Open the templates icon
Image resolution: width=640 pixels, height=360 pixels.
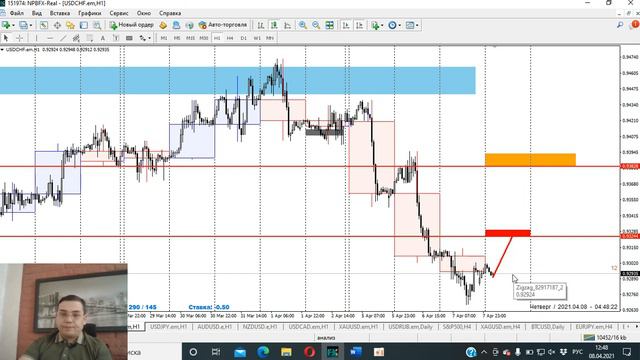tap(410, 25)
